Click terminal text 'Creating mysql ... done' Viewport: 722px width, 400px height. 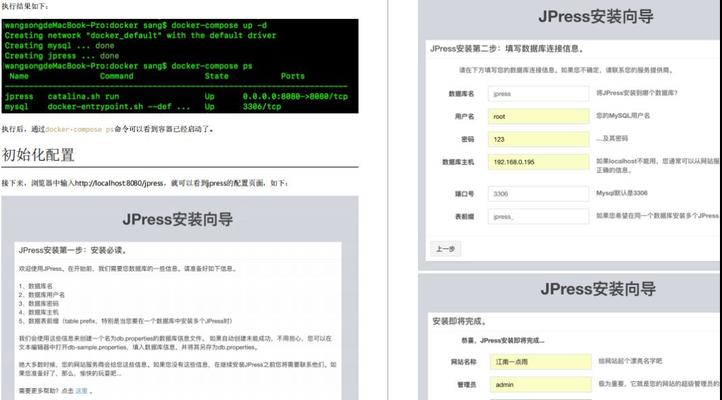click(x=59, y=46)
